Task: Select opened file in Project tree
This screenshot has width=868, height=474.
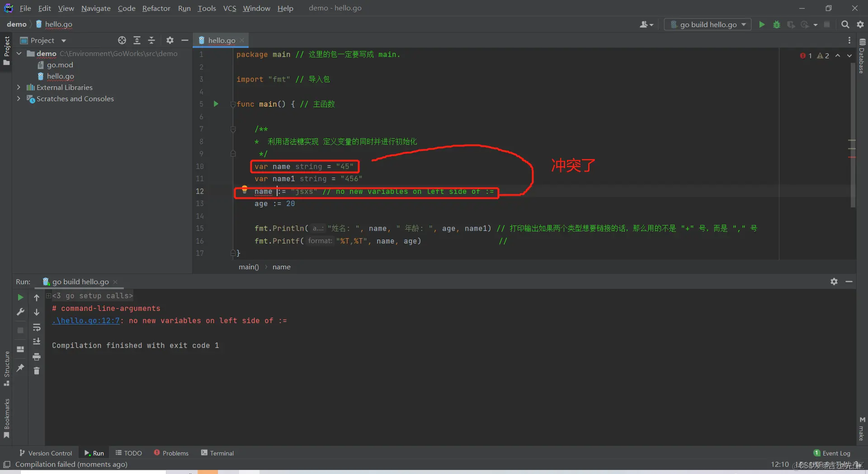Action: 122,40
